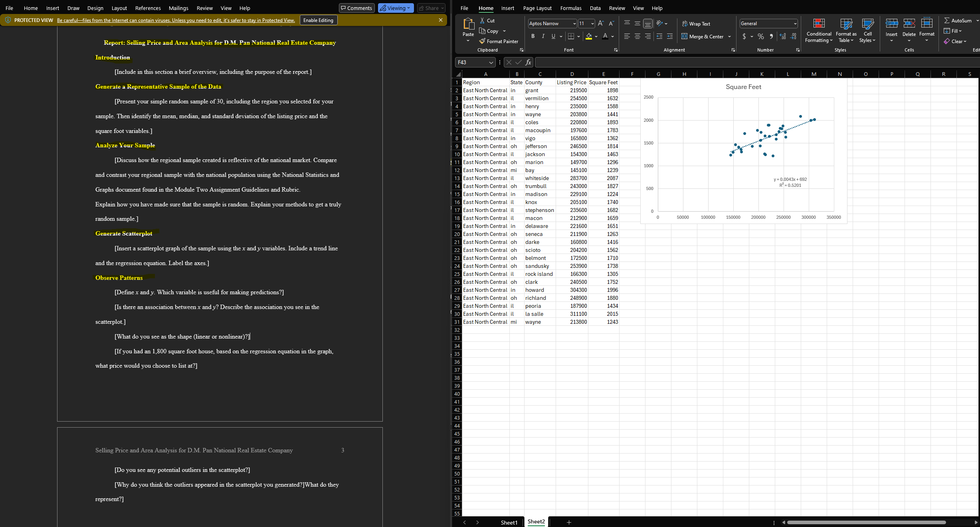980x527 pixels.
Task: Toggle Italic formatting in Excel
Action: pyautogui.click(x=543, y=36)
